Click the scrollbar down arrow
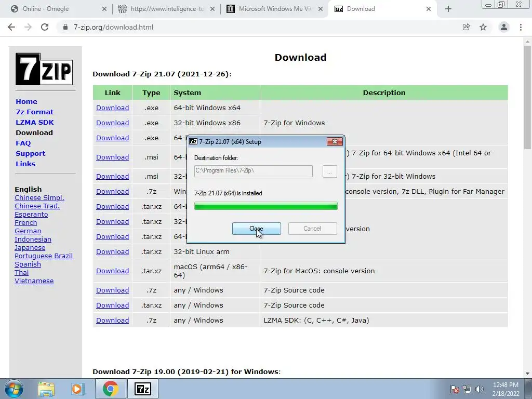 pos(527,374)
